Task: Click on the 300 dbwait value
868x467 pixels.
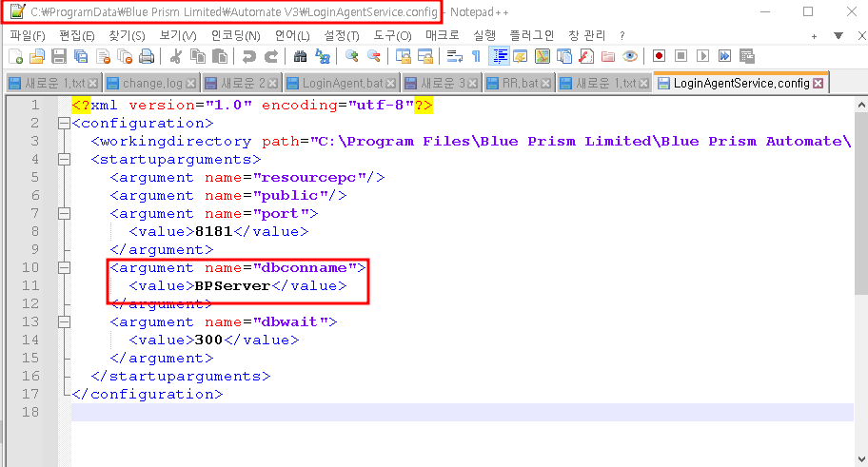Action: [208, 341]
